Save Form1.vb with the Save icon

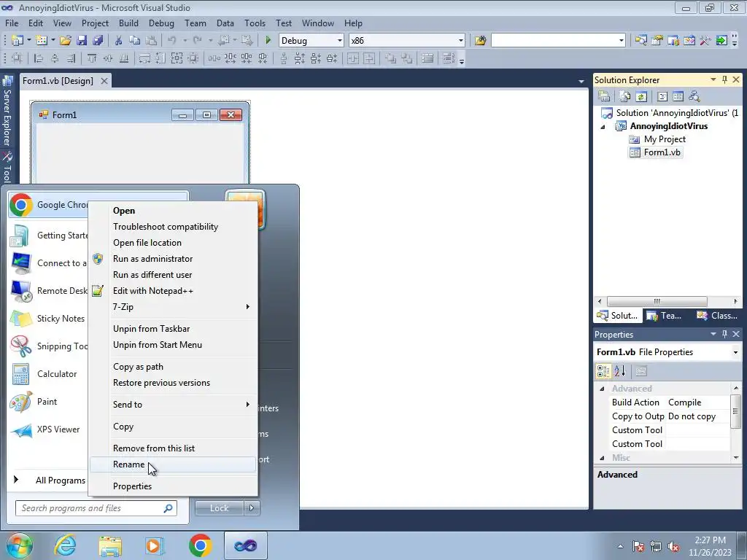tap(82, 41)
